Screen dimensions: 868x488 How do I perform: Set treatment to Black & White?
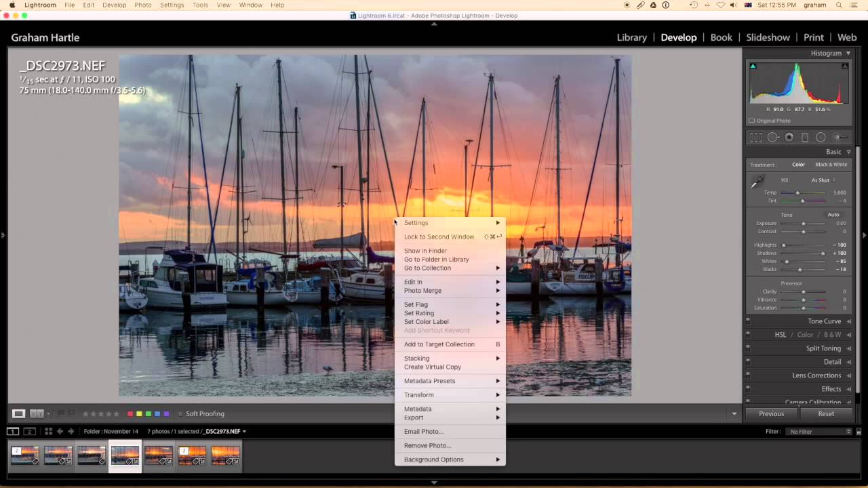(x=831, y=165)
